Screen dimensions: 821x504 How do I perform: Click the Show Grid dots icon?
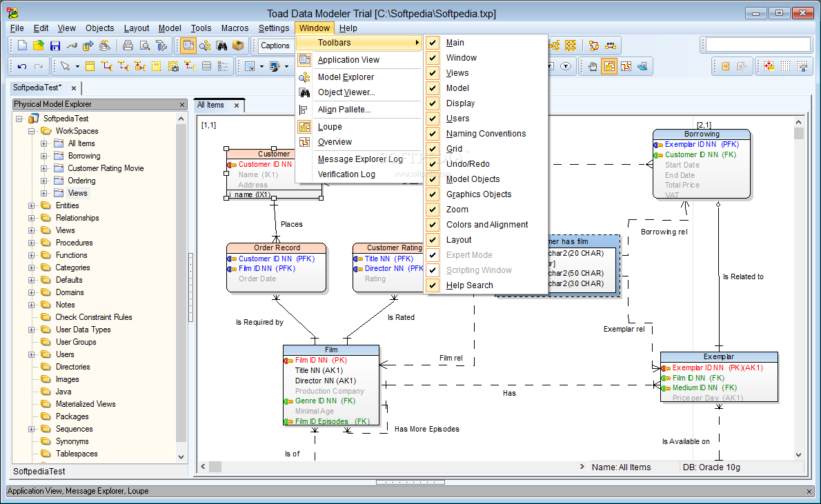tap(785, 66)
